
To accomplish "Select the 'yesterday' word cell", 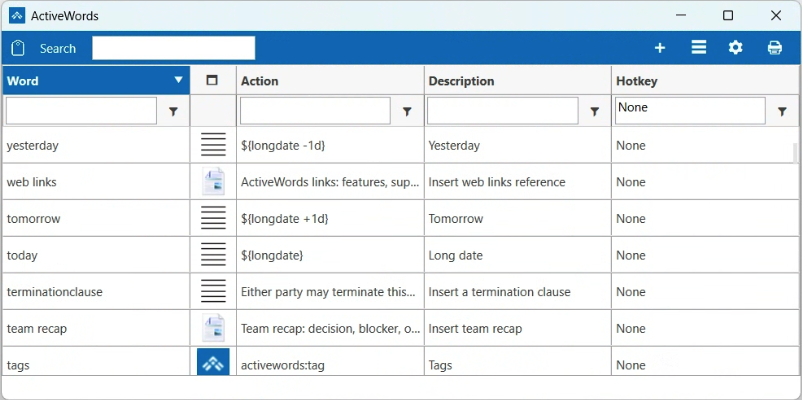I will (96, 145).
